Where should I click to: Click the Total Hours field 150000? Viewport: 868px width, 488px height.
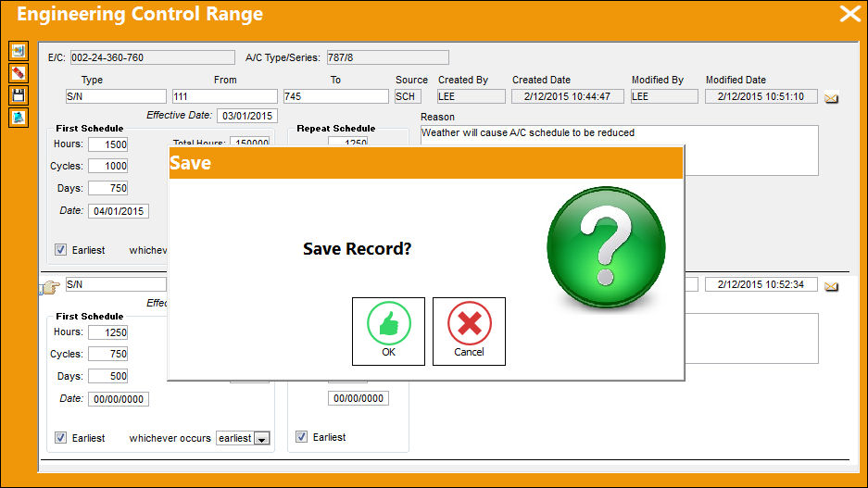(250, 143)
